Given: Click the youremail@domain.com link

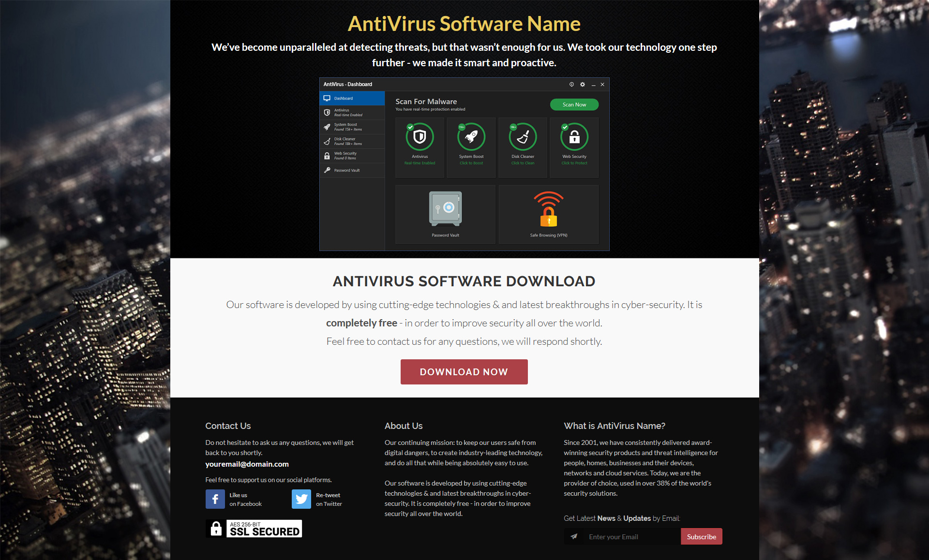Looking at the screenshot, I should click(247, 464).
